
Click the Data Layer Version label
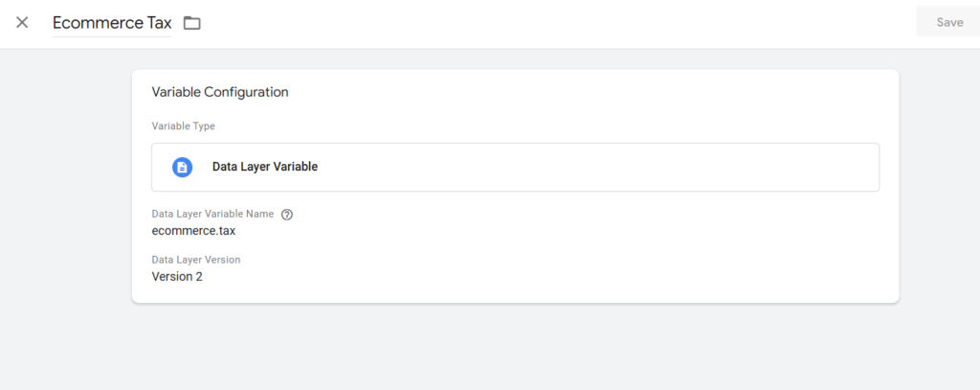[195, 260]
